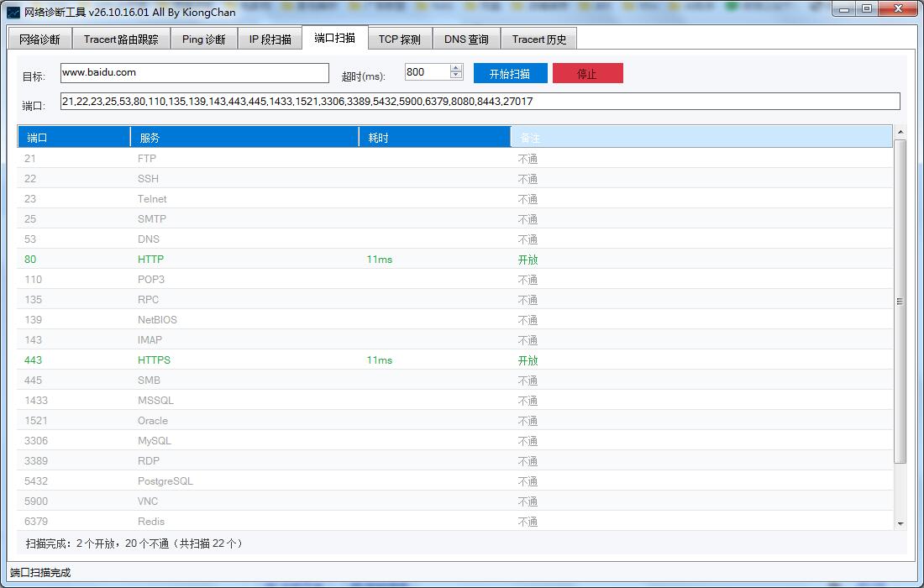This screenshot has width=924, height=588.
Task: Go to the Ping 诊断 tab
Action: (204, 39)
